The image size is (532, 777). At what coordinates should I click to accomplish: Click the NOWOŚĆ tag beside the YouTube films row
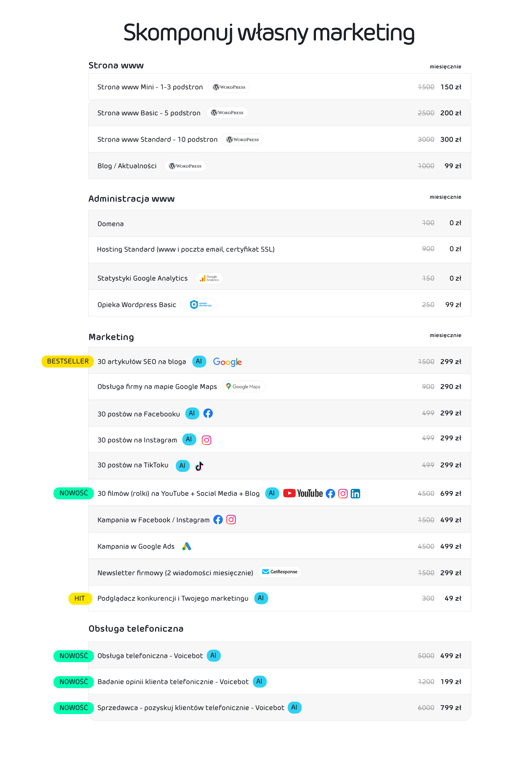74,493
